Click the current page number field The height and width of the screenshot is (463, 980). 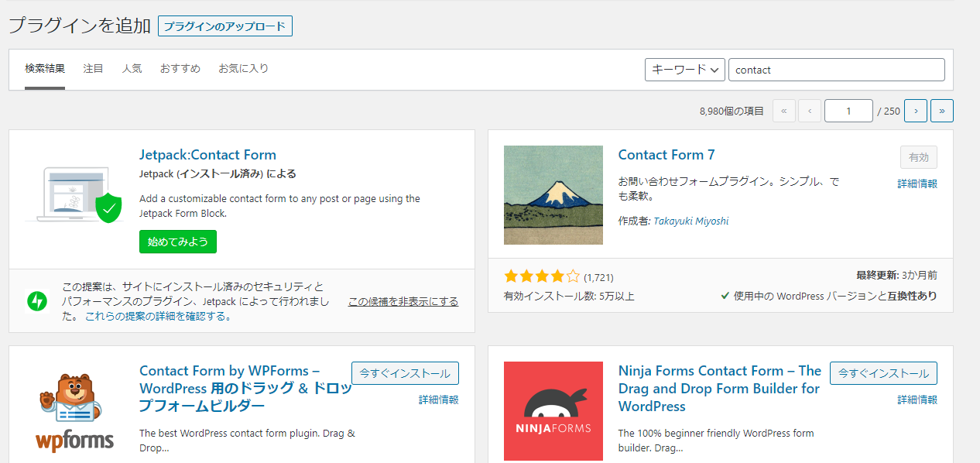(848, 111)
